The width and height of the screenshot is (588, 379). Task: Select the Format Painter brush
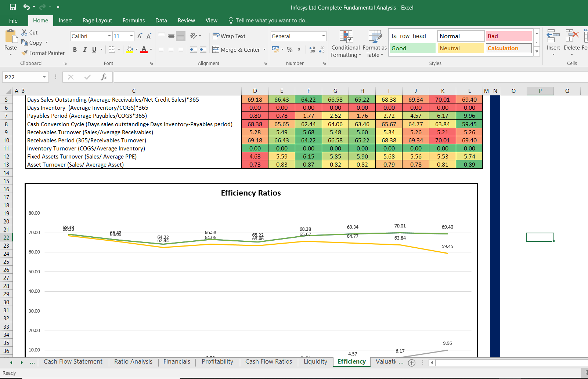[25, 53]
